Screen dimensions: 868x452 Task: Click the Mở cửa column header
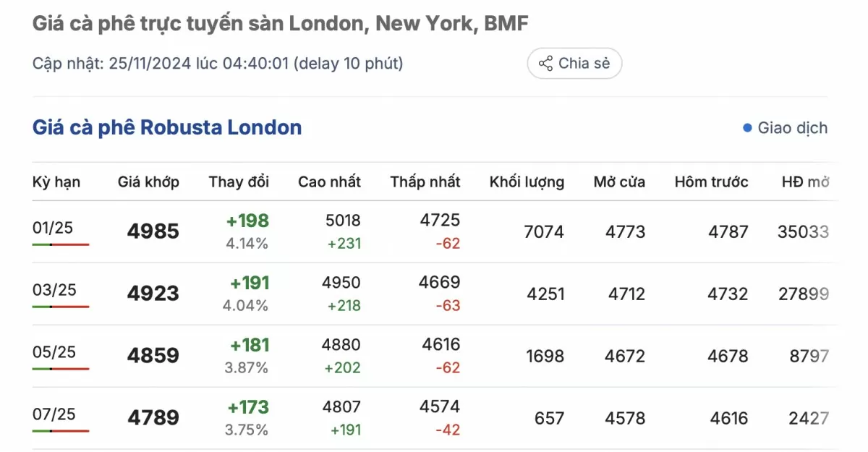pyautogui.click(x=619, y=182)
